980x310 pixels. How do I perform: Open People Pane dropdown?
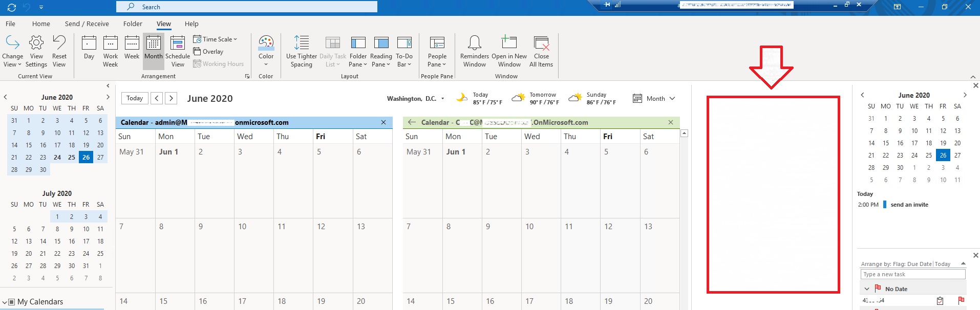[437, 51]
